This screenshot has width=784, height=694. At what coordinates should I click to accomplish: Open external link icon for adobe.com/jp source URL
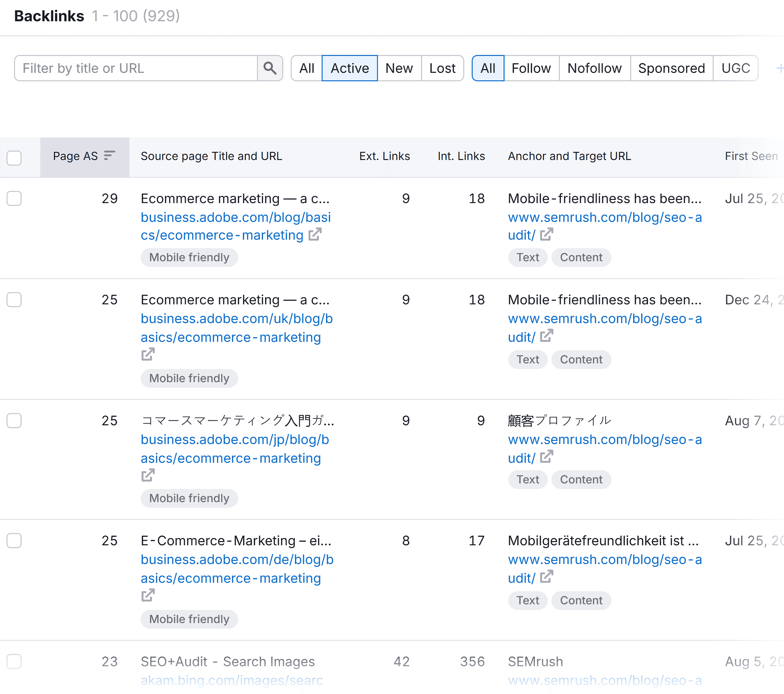(148, 475)
